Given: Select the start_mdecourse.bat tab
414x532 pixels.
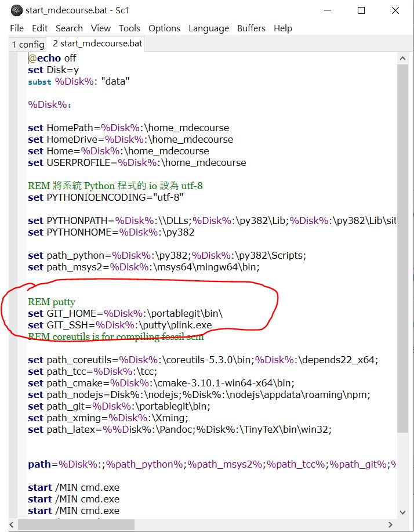Looking at the screenshot, I should pyautogui.click(x=97, y=44).
